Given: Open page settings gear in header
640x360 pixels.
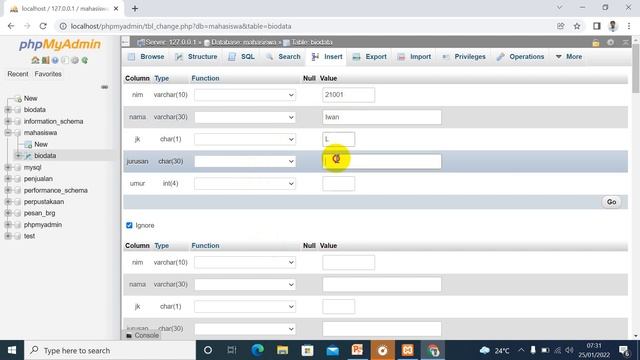Looking at the screenshot, I should click(x=611, y=42).
